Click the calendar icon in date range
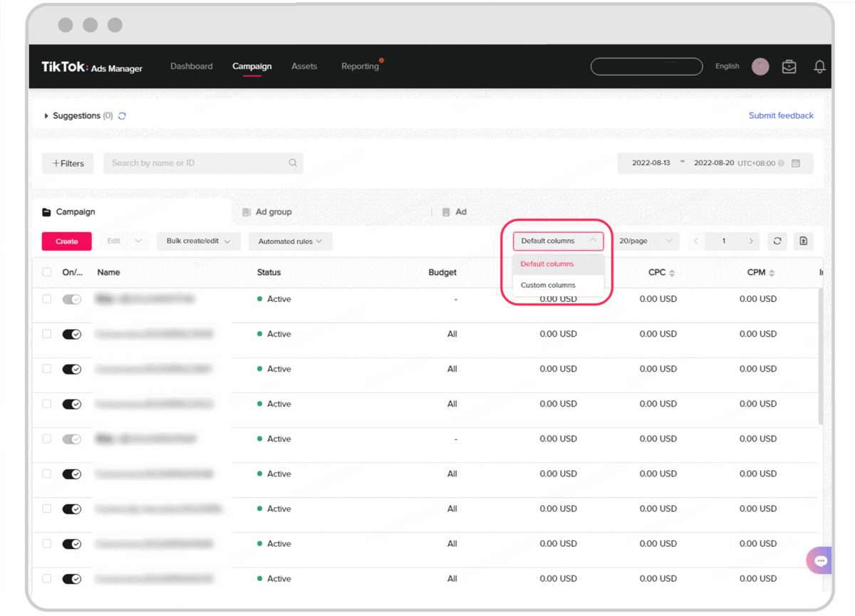The image size is (855, 616). pos(796,163)
